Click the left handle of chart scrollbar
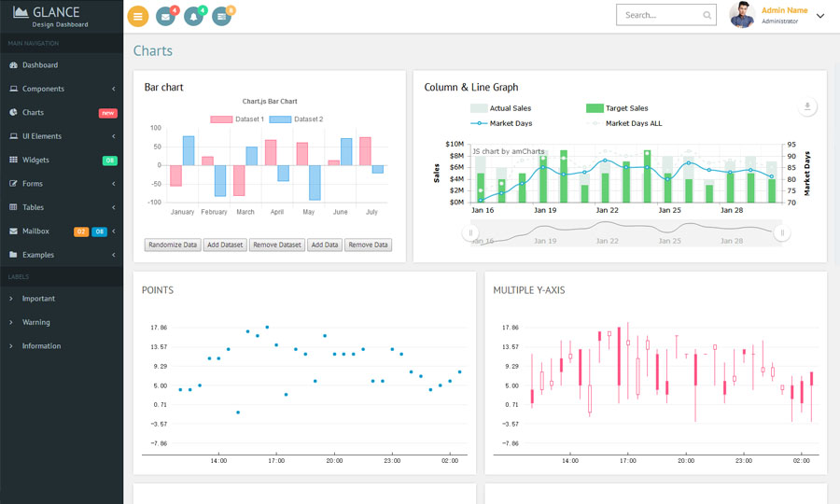The height and width of the screenshot is (504, 840). click(471, 232)
